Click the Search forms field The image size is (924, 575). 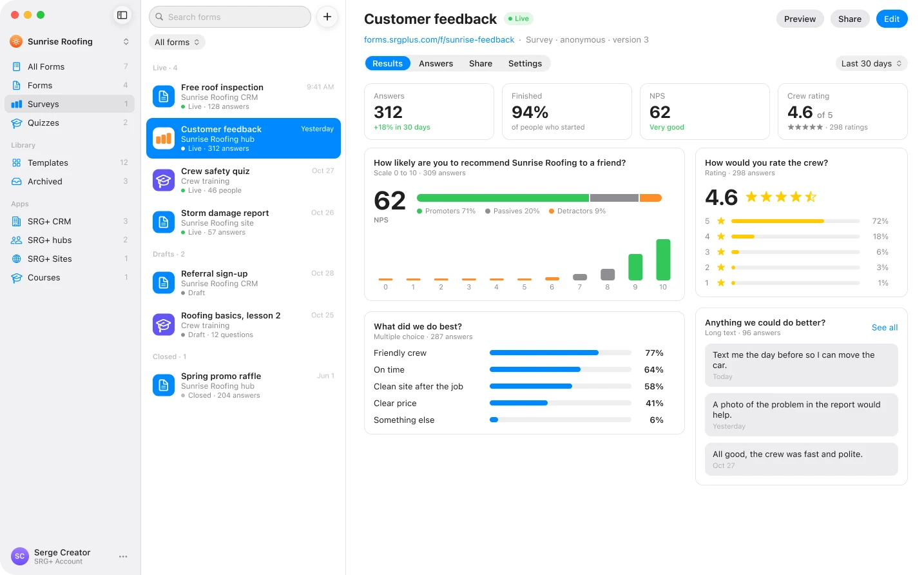click(230, 17)
